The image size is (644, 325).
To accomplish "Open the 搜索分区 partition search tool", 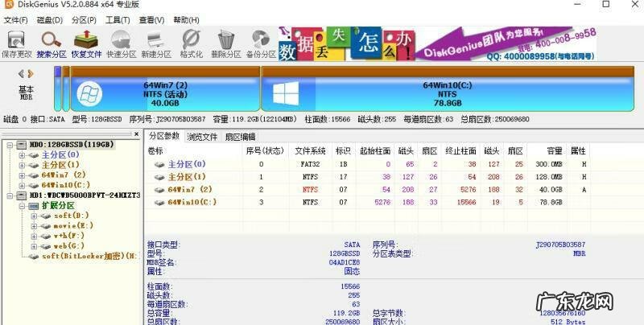I will click(x=53, y=43).
